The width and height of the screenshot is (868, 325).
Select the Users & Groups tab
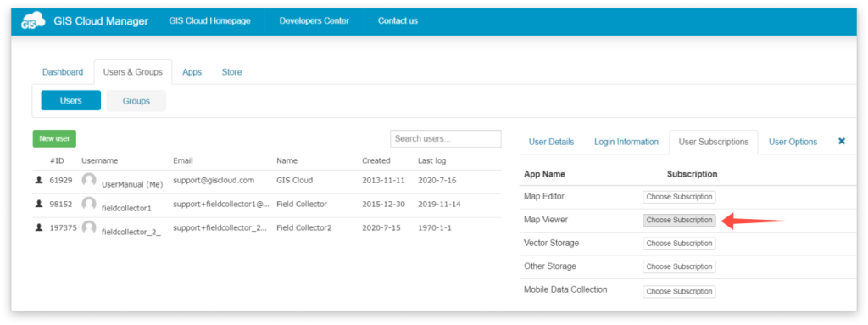click(x=133, y=72)
